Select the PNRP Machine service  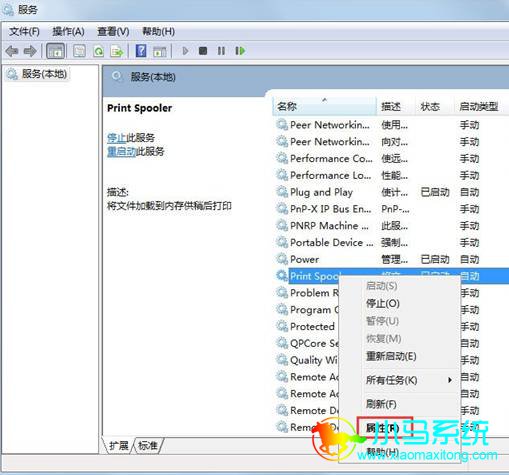[x=391, y=226]
